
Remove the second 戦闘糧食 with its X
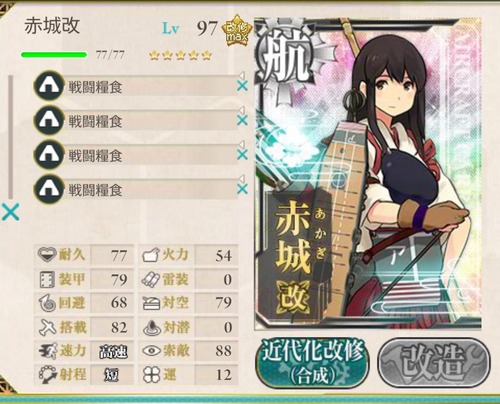(x=242, y=120)
